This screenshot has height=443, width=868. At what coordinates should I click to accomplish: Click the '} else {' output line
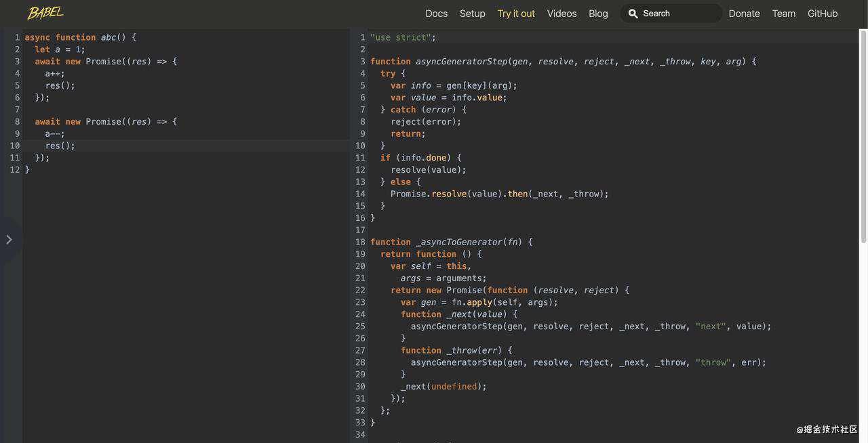click(x=401, y=182)
